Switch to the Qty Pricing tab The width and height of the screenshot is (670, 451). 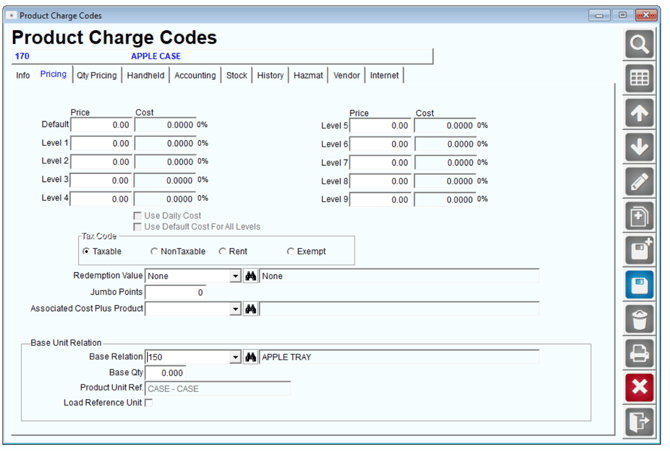point(97,76)
